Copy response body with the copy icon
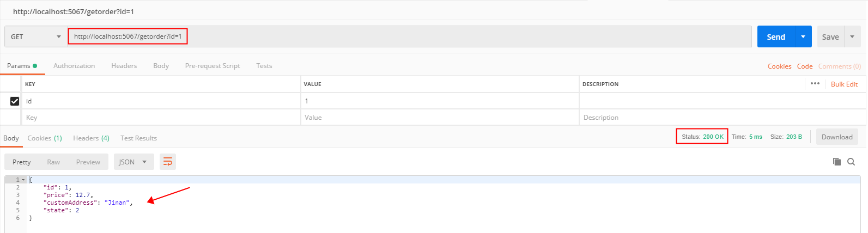The image size is (868, 233). pyautogui.click(x=837, y=162)
